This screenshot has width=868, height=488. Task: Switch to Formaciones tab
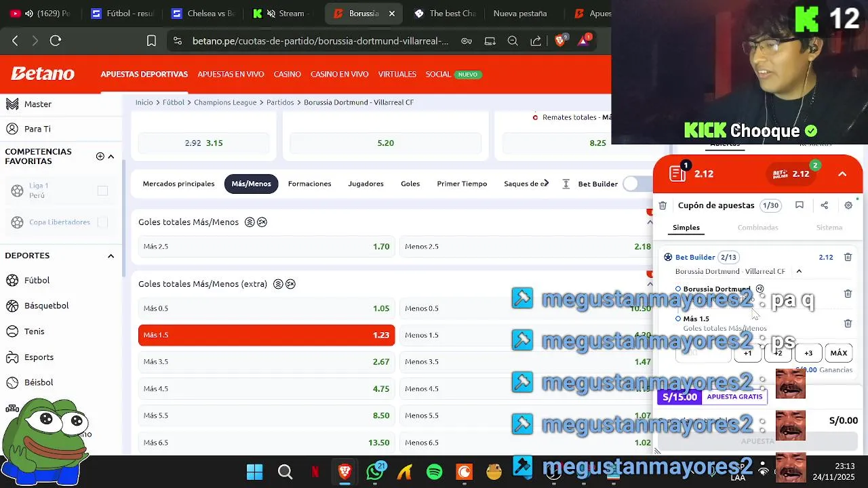click(309, 184)
